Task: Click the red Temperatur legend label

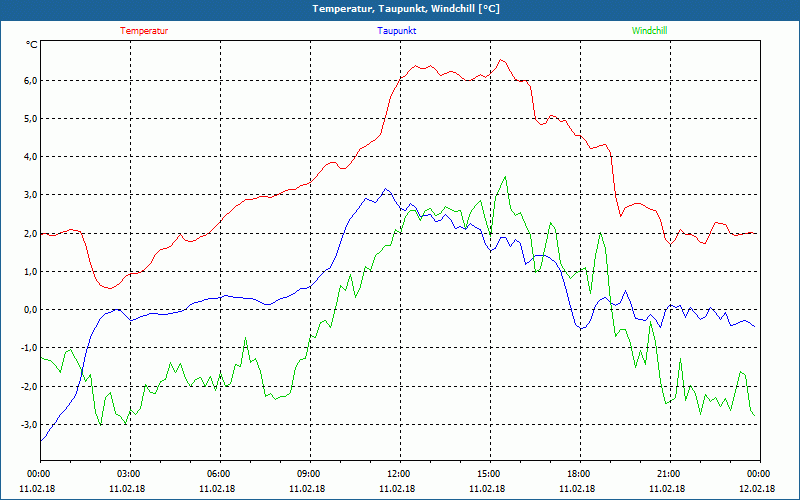Action: click(144, 31)
